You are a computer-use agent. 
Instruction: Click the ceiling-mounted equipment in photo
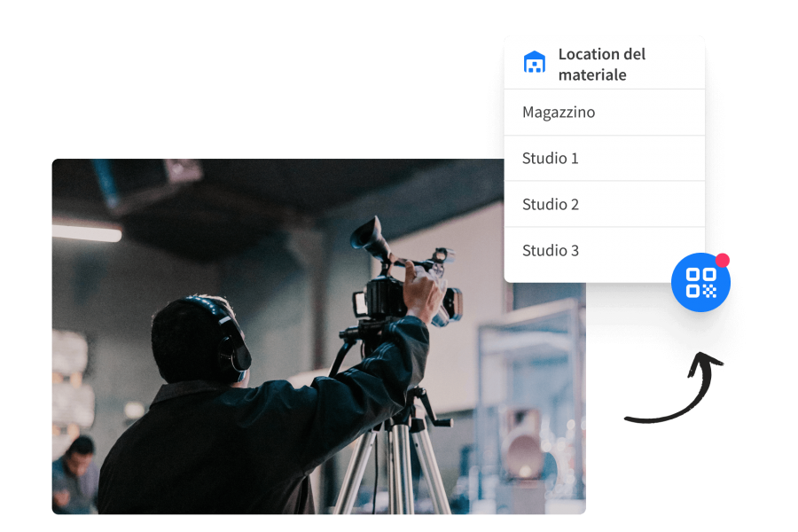(x=146, y=182)
